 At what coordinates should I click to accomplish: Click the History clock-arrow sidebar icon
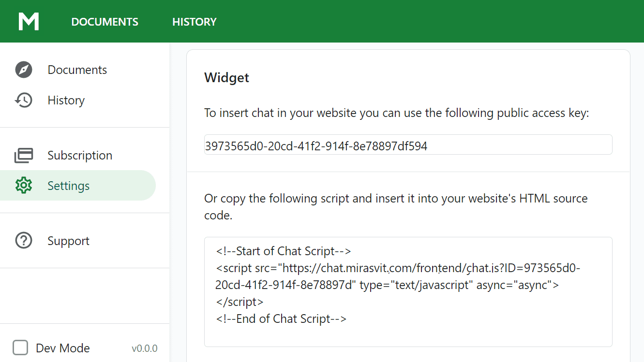(24, 101)
